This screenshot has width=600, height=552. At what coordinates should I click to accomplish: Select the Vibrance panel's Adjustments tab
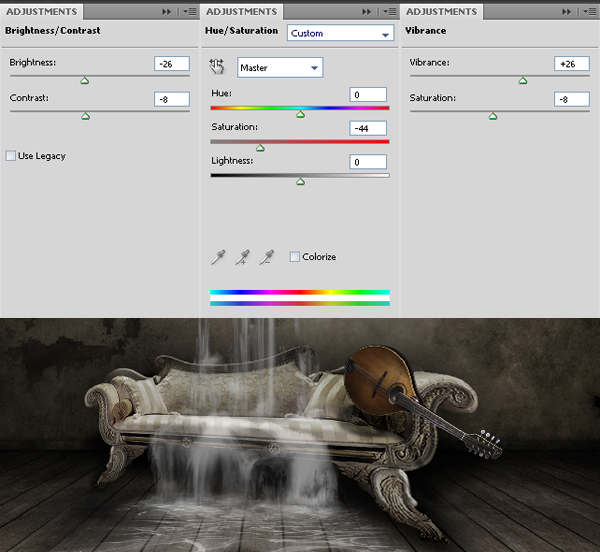click(x=440, y=11)
